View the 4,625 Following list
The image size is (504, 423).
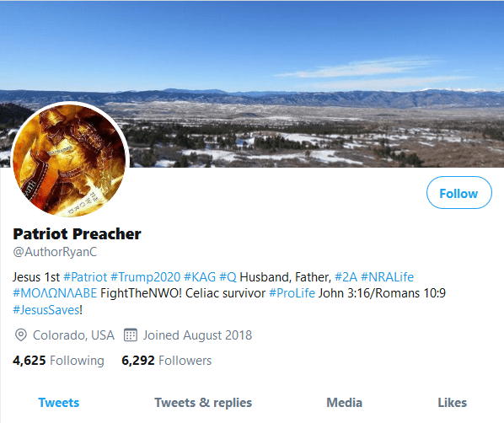point(58,361)
